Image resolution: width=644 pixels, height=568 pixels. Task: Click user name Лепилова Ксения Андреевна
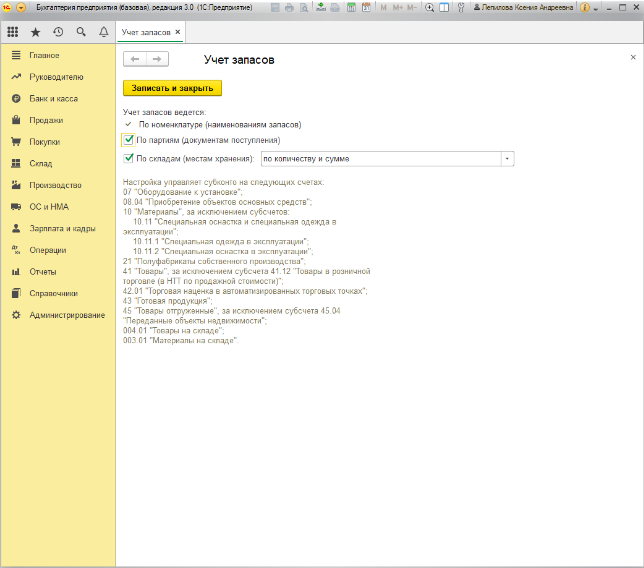click(x=523, y=7)
